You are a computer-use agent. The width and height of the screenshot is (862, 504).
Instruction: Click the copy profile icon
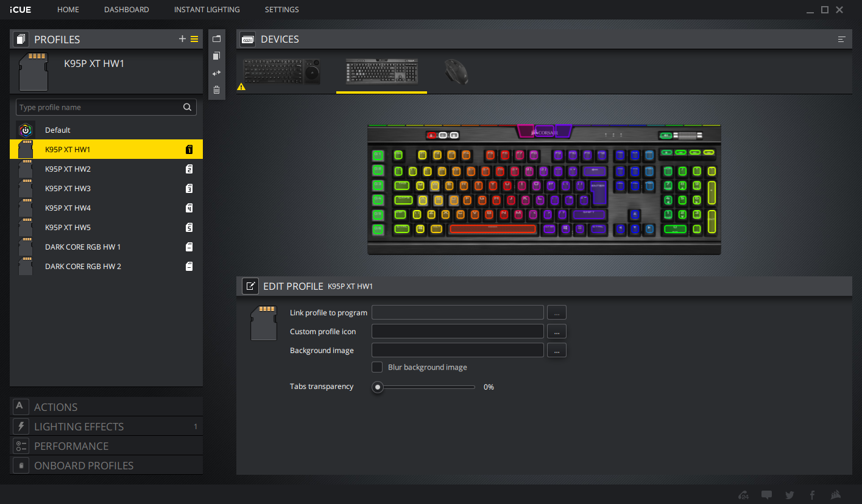[216, 56]
